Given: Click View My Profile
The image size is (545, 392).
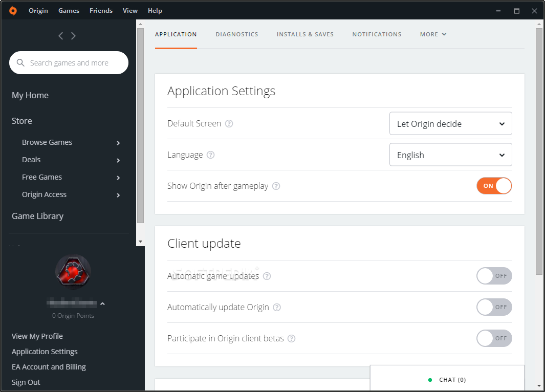Looking at the screenshot, I should tap(37, 336).
